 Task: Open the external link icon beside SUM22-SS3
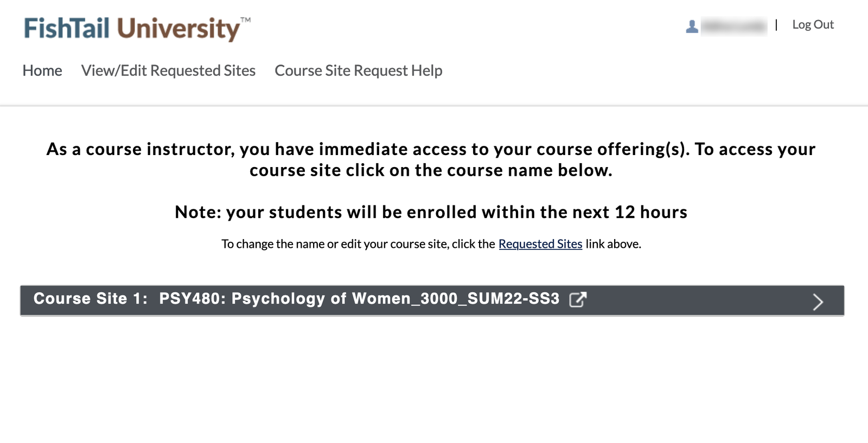tap(578, 299)
